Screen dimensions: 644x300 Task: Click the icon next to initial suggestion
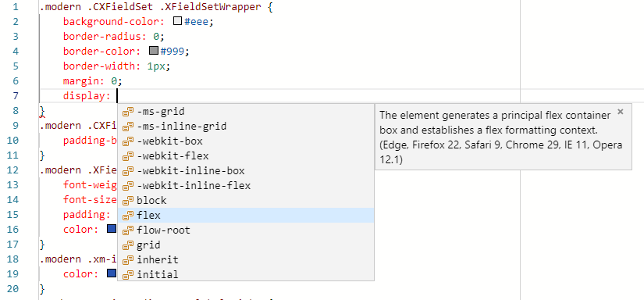click(129, 274)
